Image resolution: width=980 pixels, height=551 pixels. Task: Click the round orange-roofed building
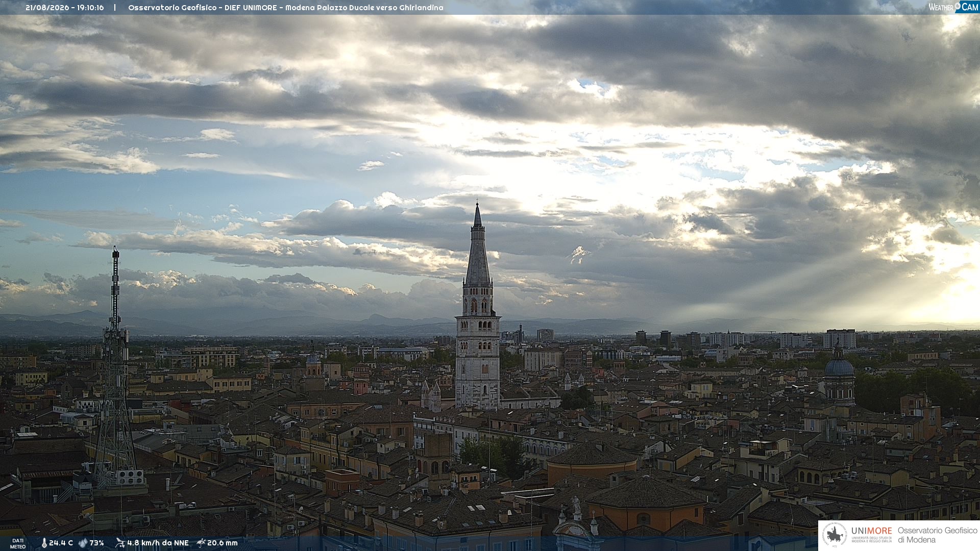coord(592,462)
